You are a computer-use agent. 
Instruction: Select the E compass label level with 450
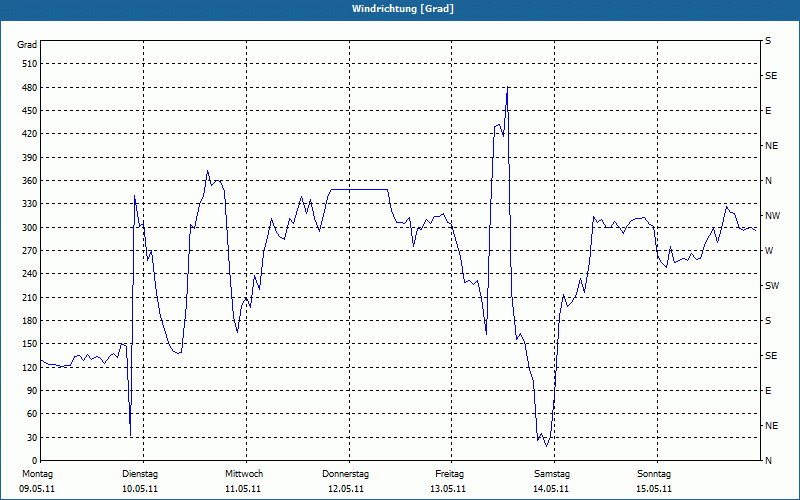[x=768, y=111]
